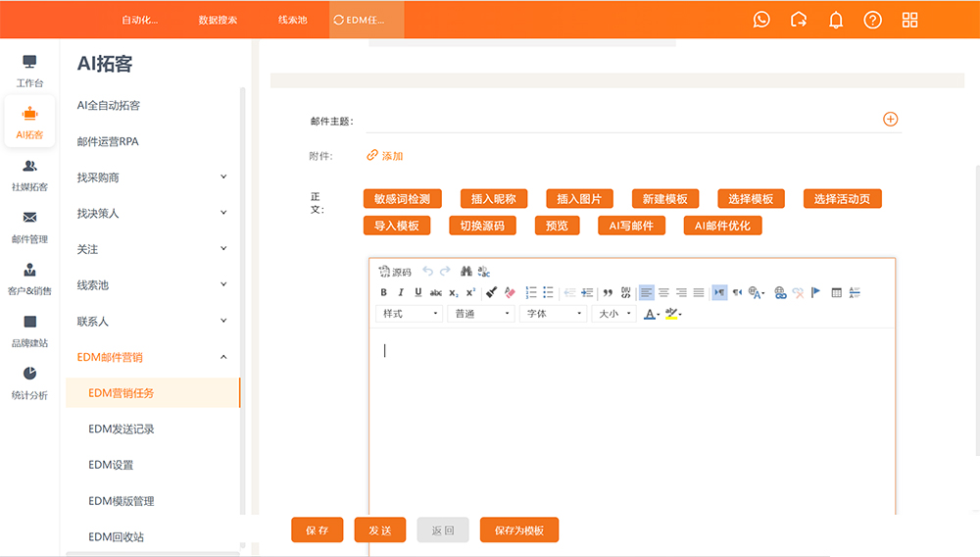Click the find binoculars icon
The image size is (980, 557).
466,271
